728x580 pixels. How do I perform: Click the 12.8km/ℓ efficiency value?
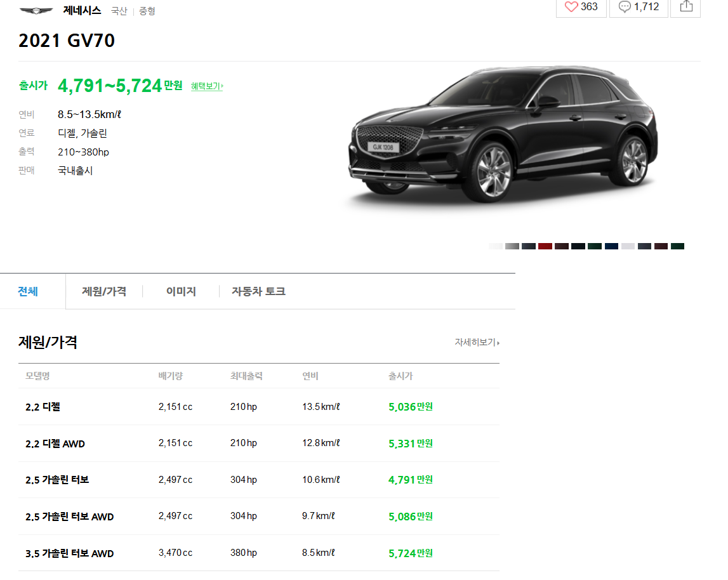coord(321,443)
